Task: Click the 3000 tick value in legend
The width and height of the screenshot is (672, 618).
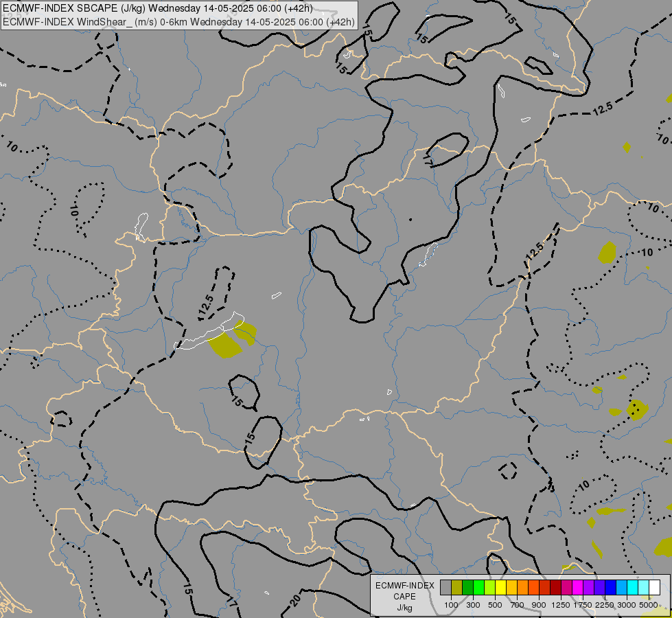Action: [627, 605]
